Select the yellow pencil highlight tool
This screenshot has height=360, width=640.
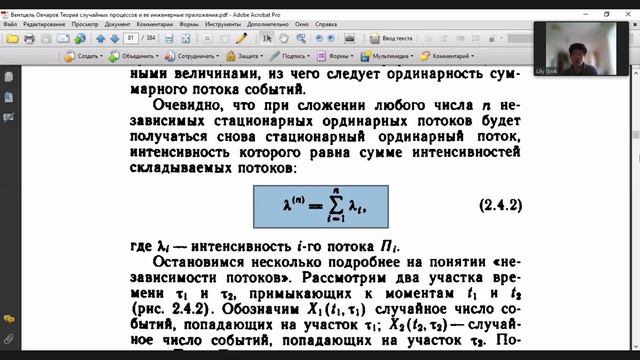(242, 38)
